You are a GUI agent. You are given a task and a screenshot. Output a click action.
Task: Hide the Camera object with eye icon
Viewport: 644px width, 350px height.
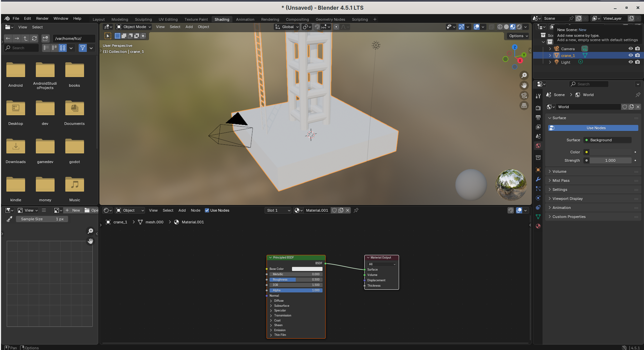point(631,49)
